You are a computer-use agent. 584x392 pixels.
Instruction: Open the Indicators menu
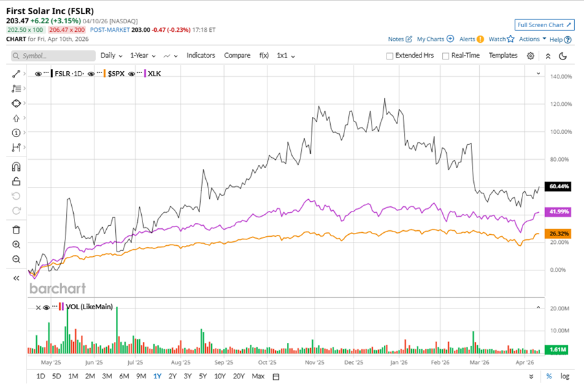tap(201, 56)
